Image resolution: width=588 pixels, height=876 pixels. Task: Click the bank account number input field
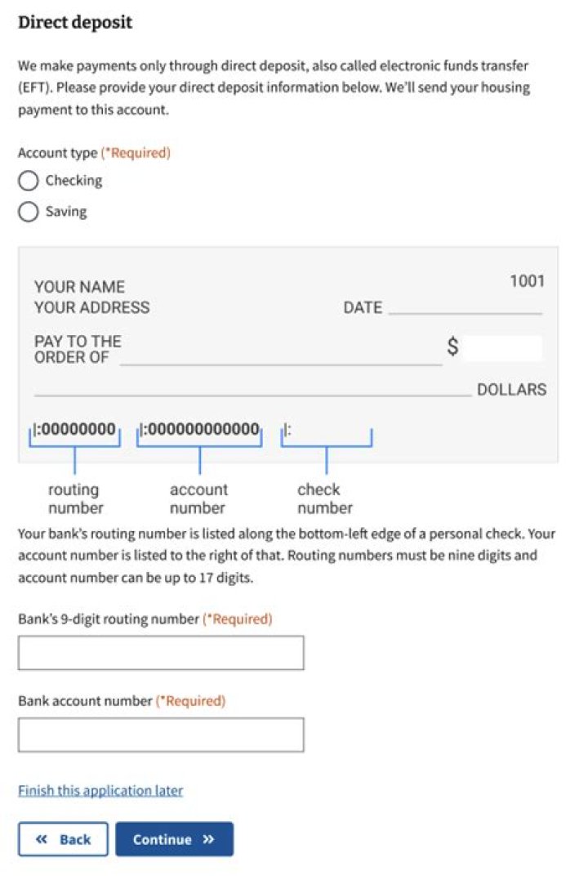pos(161,734)
